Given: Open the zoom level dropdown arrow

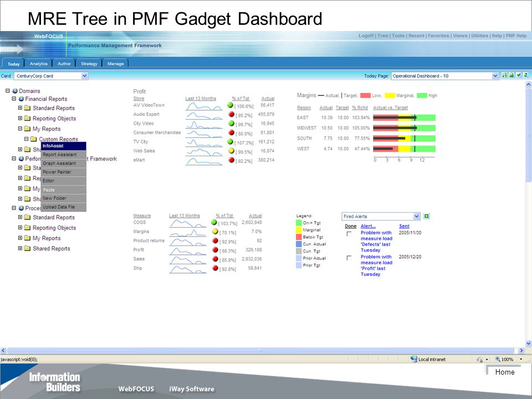Looking at the screenshot, I should 521,359.
